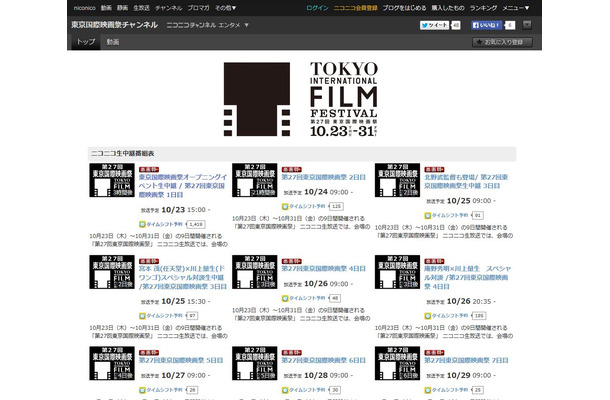
Task: Open the 宮本茂×川上量生 talk link
Action: pyautogui.click(x=183, y=277)
